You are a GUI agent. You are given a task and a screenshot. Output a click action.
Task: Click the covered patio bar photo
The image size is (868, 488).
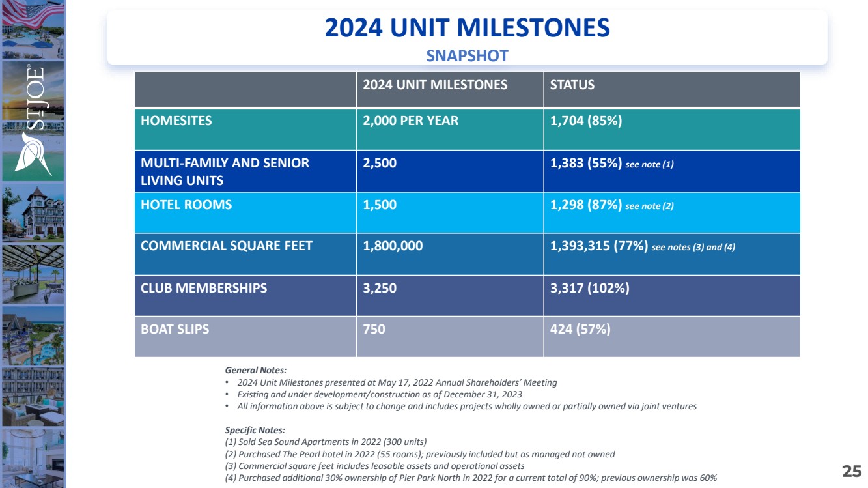tap(33, 274)
